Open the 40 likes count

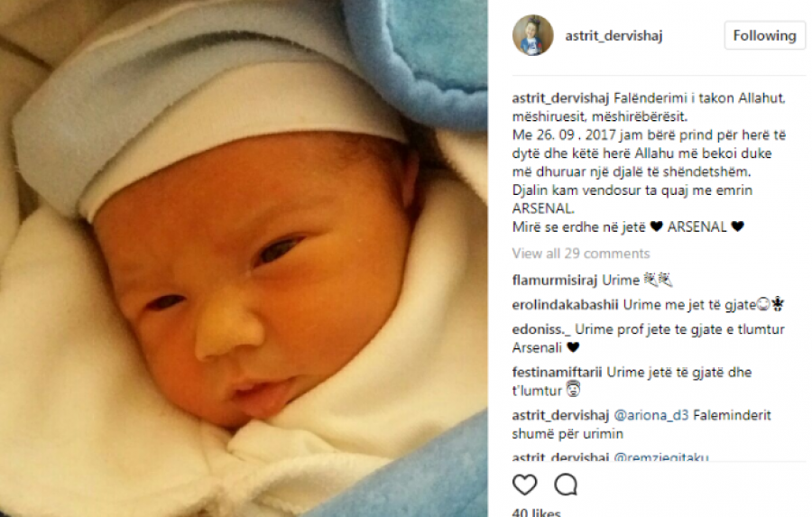536,512
